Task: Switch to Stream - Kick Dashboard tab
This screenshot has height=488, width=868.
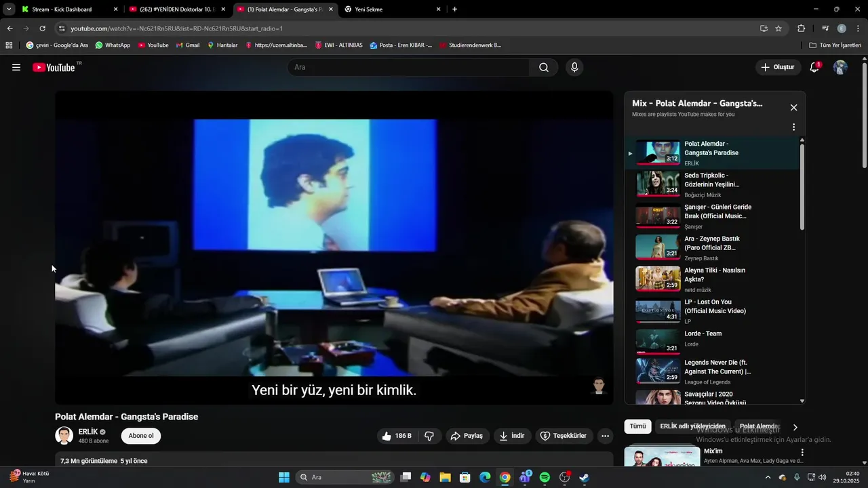Action: pos(69,9)
